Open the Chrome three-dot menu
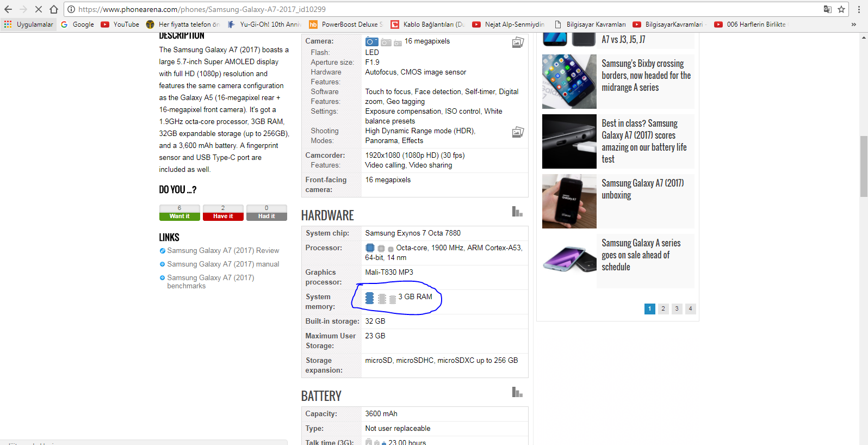The image size is (868, 445). (859, 9)
